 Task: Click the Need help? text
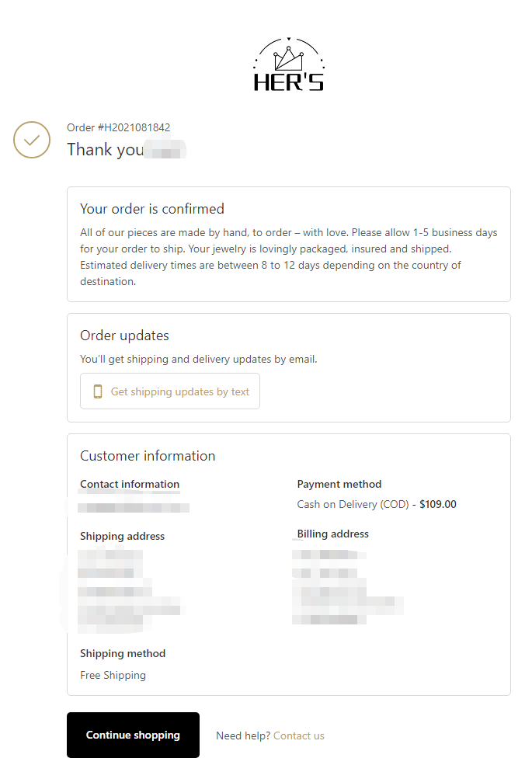(243, 736)
